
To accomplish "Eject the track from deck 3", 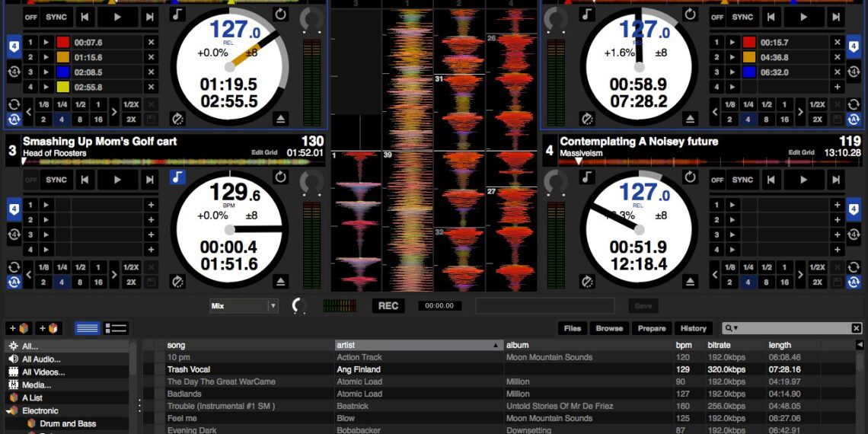I will (281, 282).
